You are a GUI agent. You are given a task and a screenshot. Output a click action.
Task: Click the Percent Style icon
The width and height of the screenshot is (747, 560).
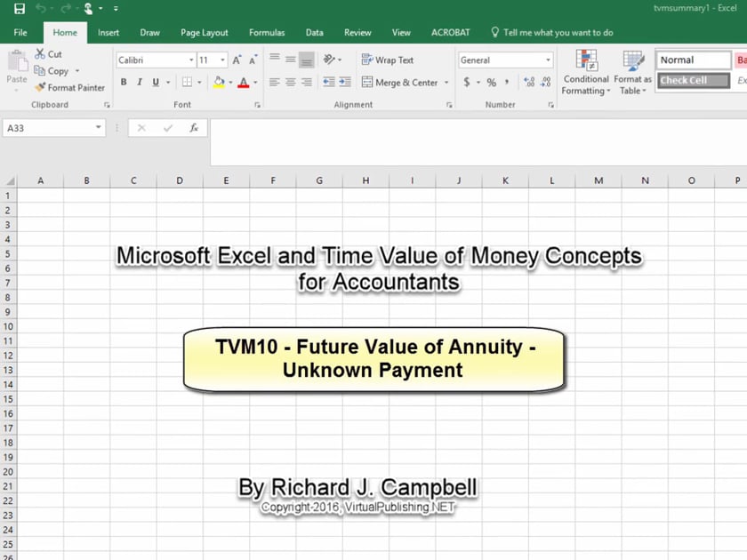[492, 82]
